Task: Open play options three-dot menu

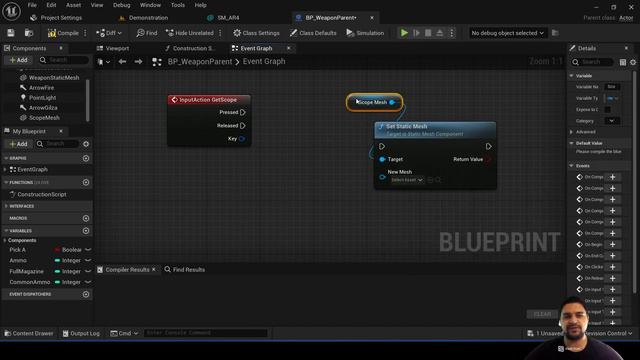Action: 451,33
